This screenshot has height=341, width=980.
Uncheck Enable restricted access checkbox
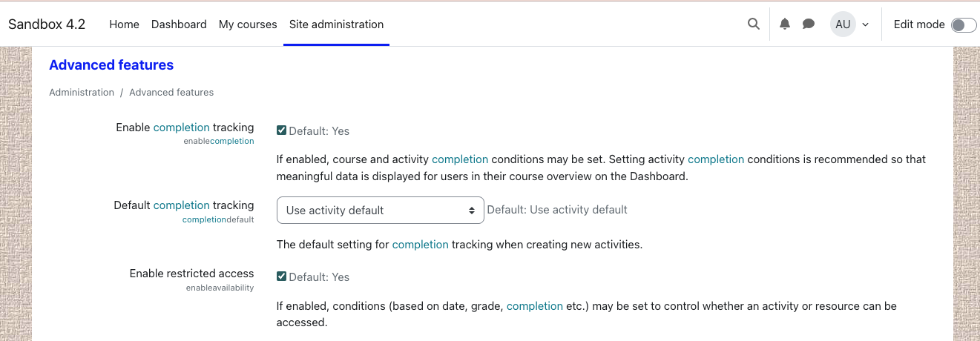coord(281,277)
